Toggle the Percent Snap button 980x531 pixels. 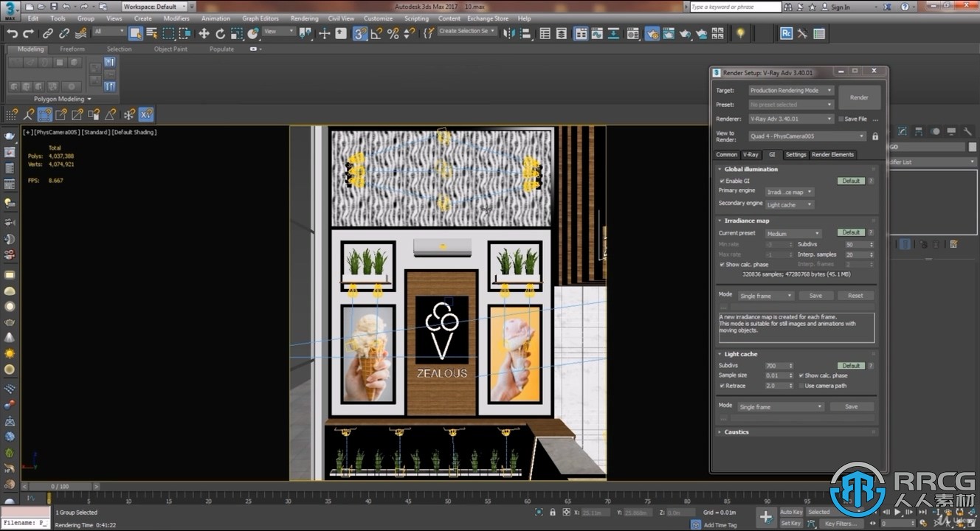pos(393,33)
